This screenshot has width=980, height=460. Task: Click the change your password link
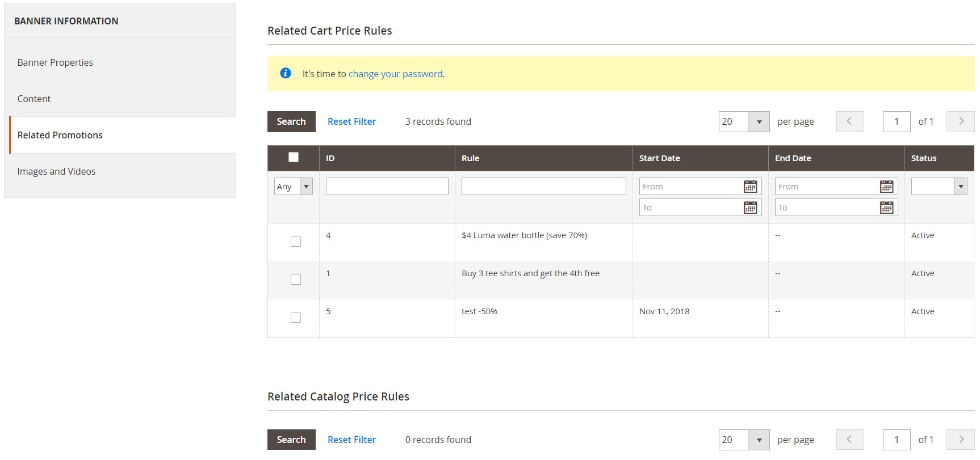pos(395,74)
